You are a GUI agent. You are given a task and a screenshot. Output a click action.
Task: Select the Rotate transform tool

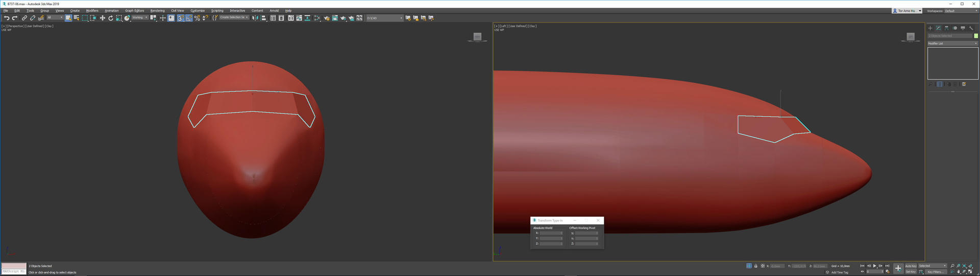(x=110, y=18)
